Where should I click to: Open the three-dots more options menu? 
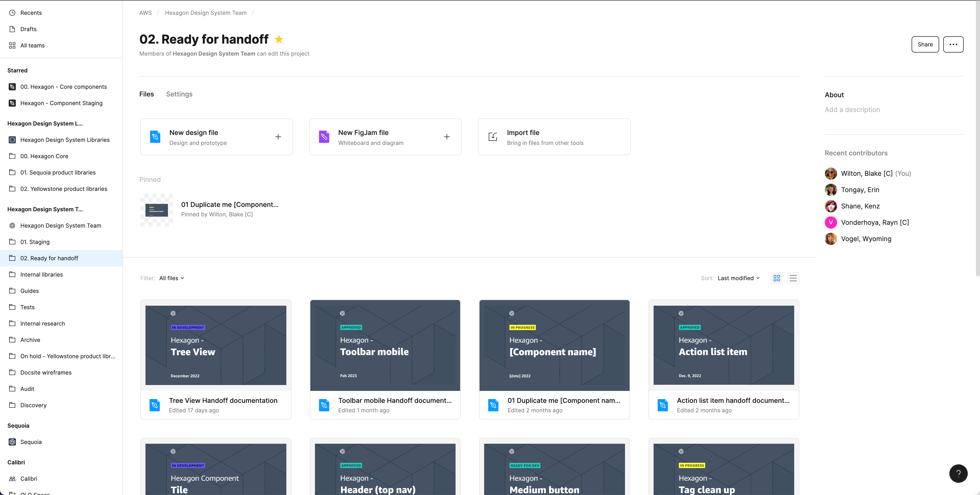click(953, 44)
